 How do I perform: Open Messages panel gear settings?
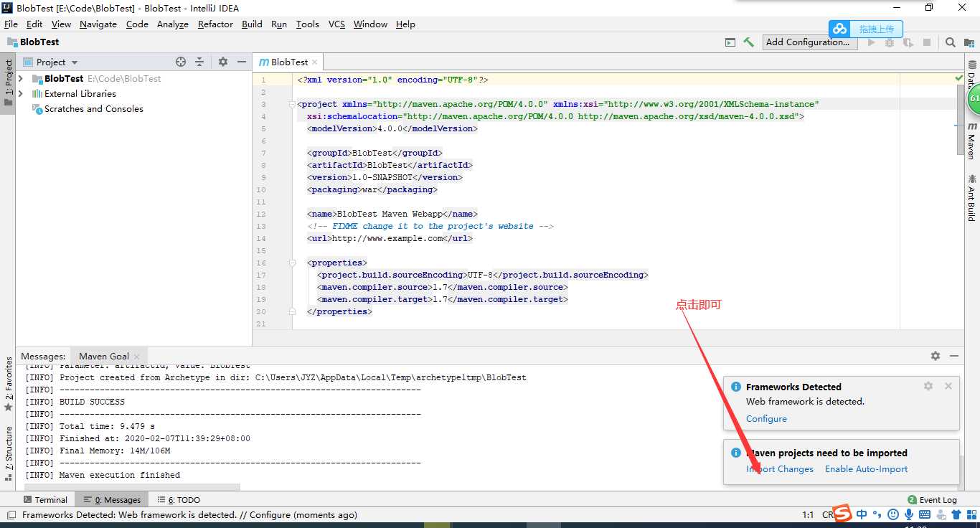pyautogui.click(x=936, y=356)
